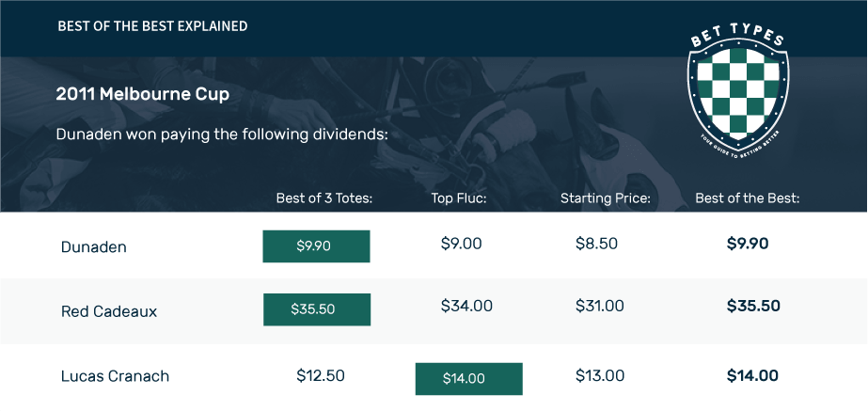Click the 2011 Melbourne Cup title

(143, 94)
